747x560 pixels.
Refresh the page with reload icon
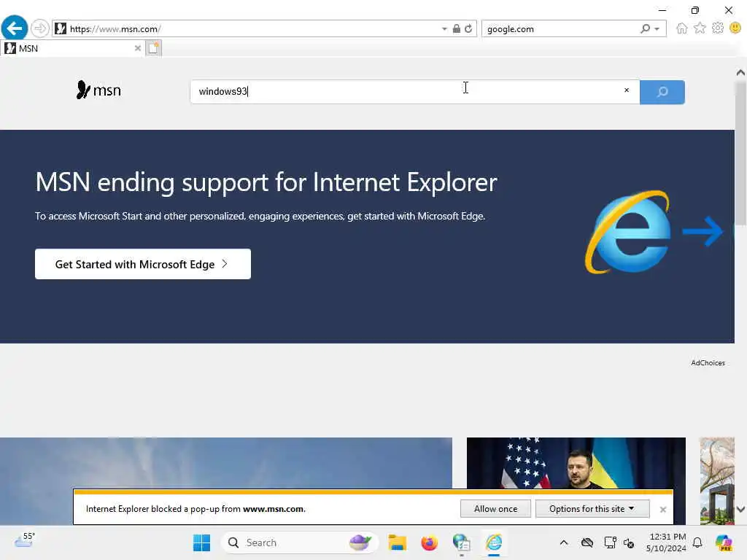(x=469, y=28)
